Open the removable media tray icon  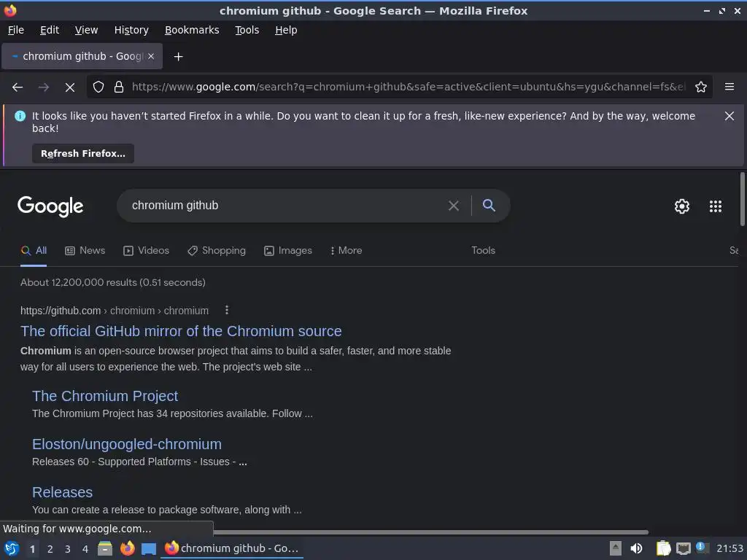tap(616, 548)
